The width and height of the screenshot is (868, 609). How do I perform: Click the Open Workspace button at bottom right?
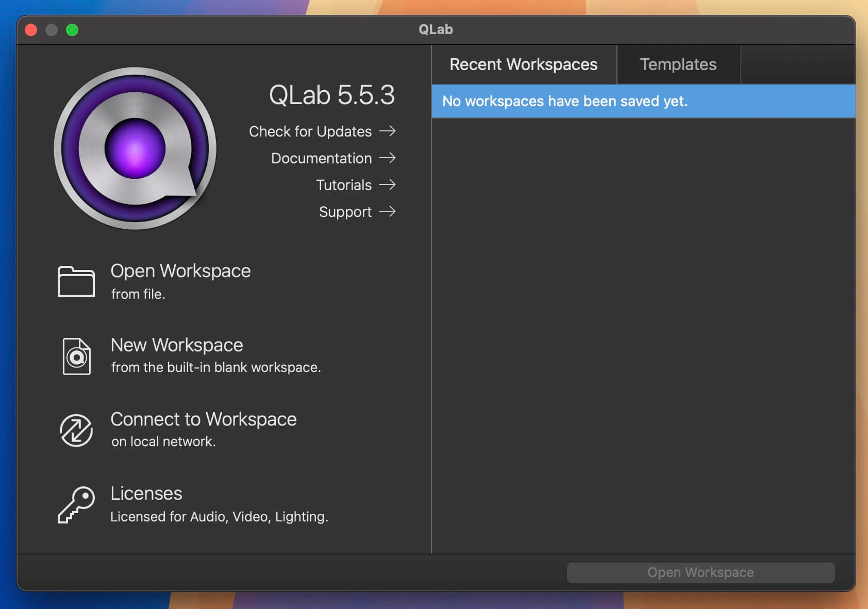click(x=700, y=572)
